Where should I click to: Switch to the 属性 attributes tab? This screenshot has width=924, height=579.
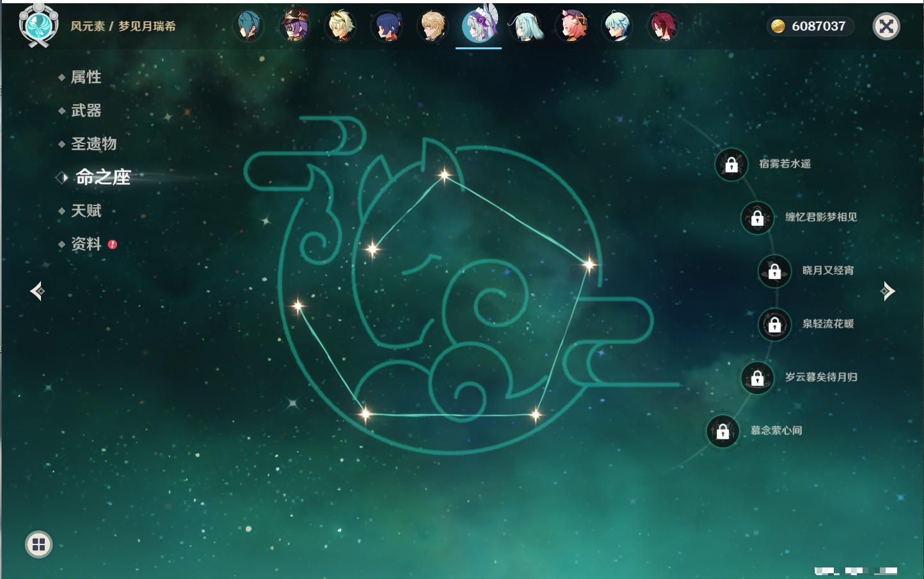click(x=86, y=77)
